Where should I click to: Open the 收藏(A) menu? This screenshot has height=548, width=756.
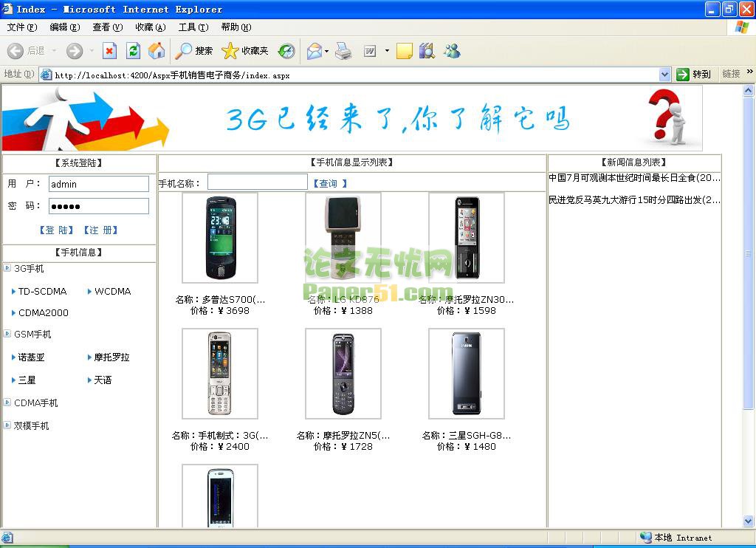[x=151, y=27]
